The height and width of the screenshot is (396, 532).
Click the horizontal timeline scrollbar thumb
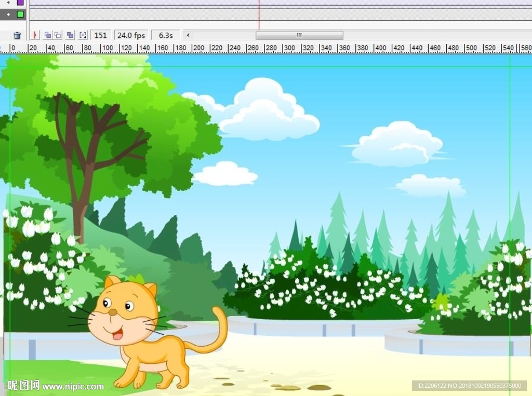299,35
